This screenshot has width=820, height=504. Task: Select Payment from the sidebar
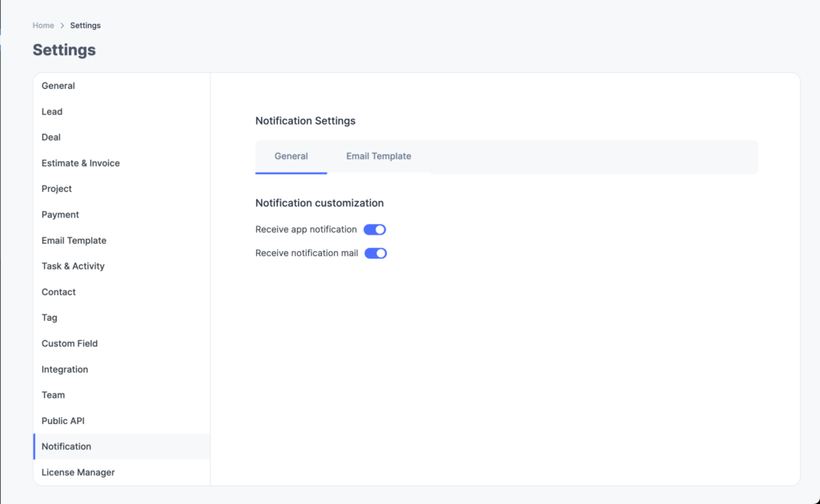click(x=60, y=214)
